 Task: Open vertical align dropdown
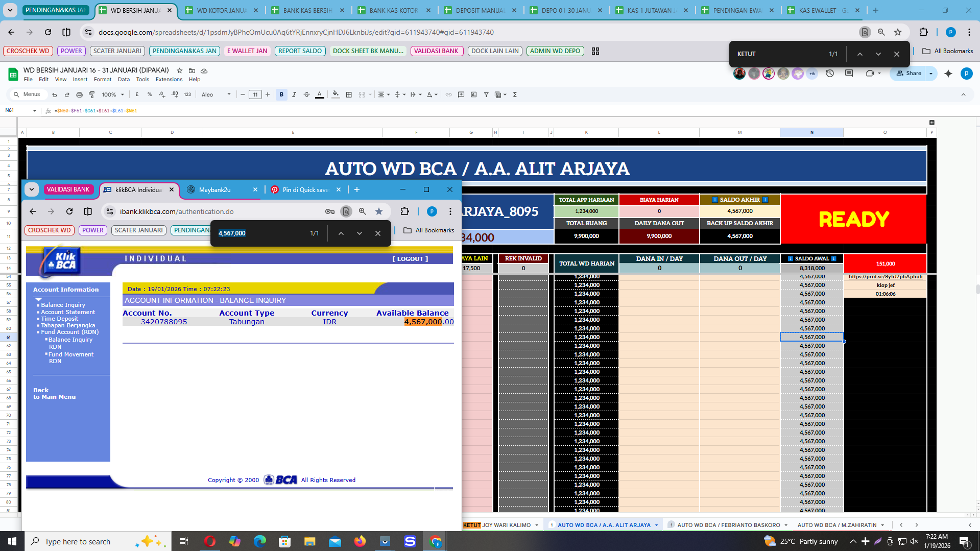point(400,94)
